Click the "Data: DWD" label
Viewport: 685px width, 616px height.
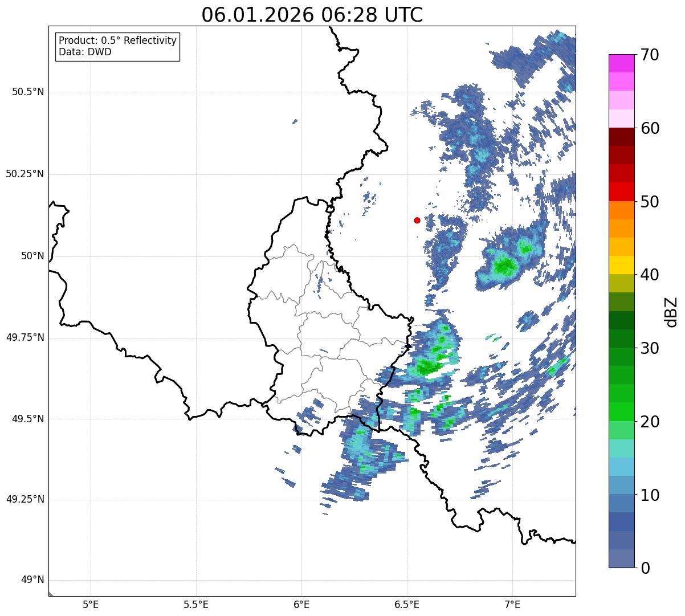(85, 52)
